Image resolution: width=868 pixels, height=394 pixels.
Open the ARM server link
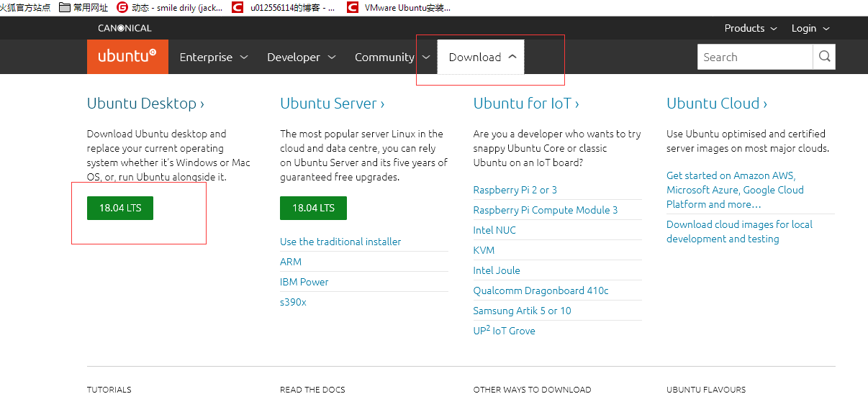291,262
